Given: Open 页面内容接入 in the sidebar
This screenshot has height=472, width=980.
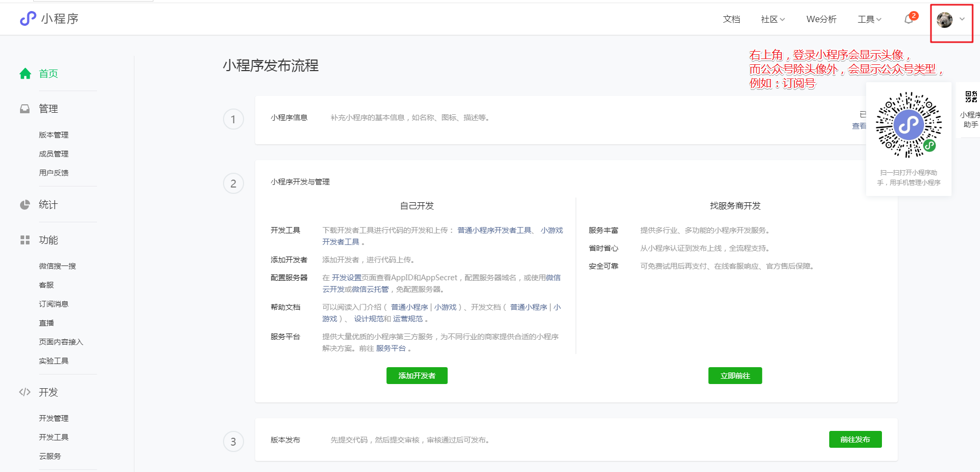Looking at the screenshot, I should coord(61,342).
